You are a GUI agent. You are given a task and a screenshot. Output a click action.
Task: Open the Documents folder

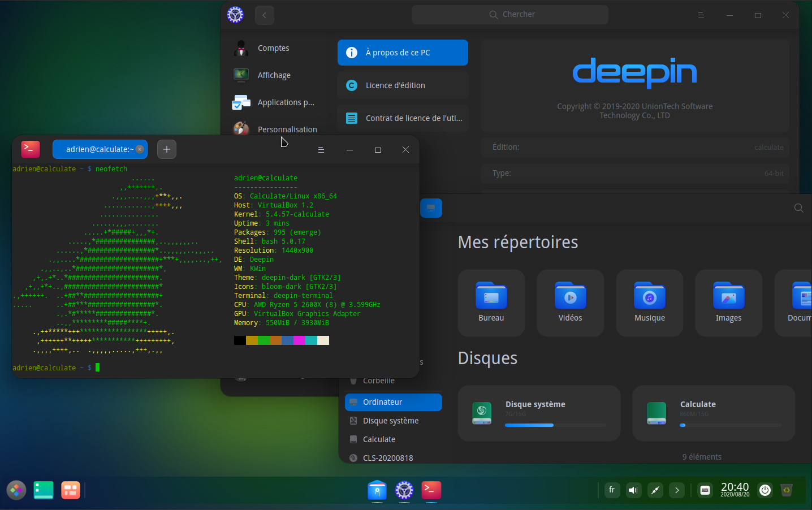(x=793, y=302)
